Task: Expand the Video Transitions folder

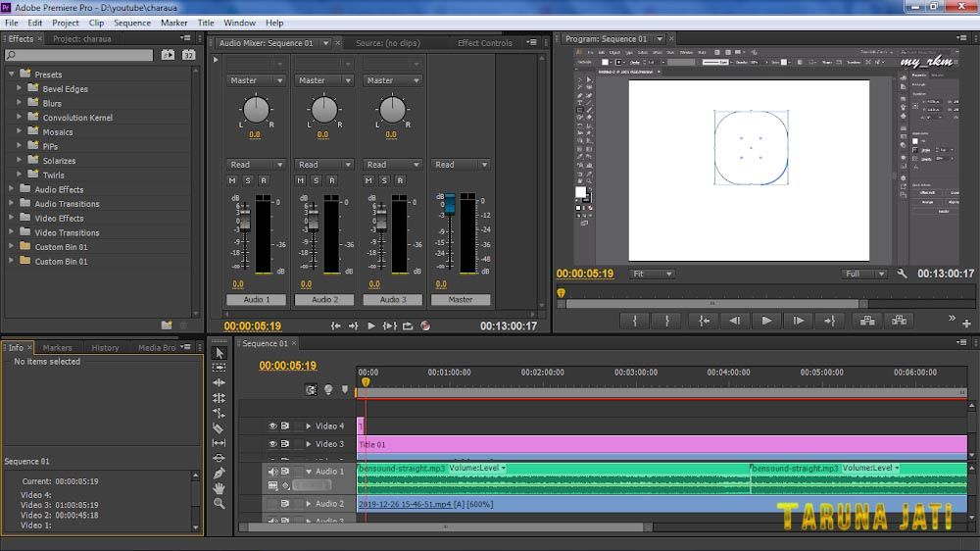Action: [x=11, y=232]
